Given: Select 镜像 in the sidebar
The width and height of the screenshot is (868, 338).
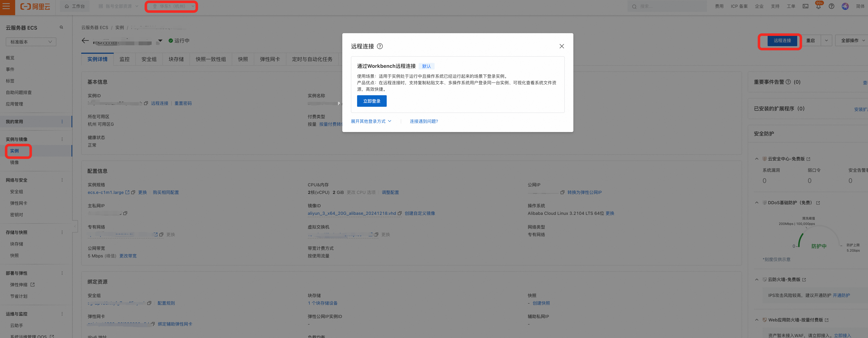Looking at the screenshot, I should point(14,163).
